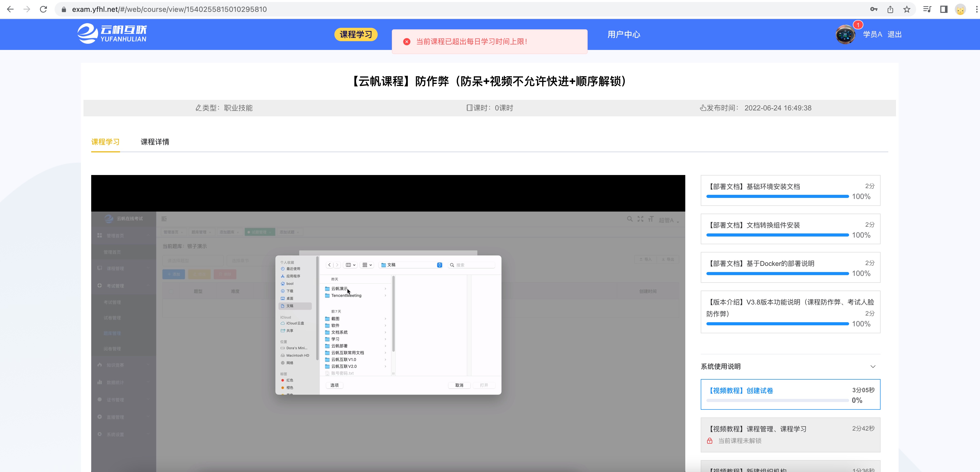This screenshot has width=980, height=472.
Task: Switch to the 课程详情 tab
Action: (x=155, y=142)
